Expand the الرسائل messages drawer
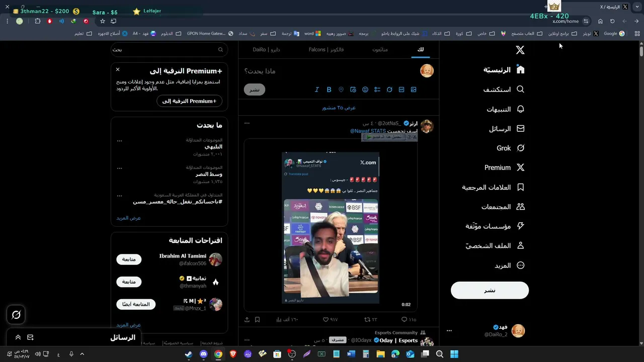 coord(18,337)
